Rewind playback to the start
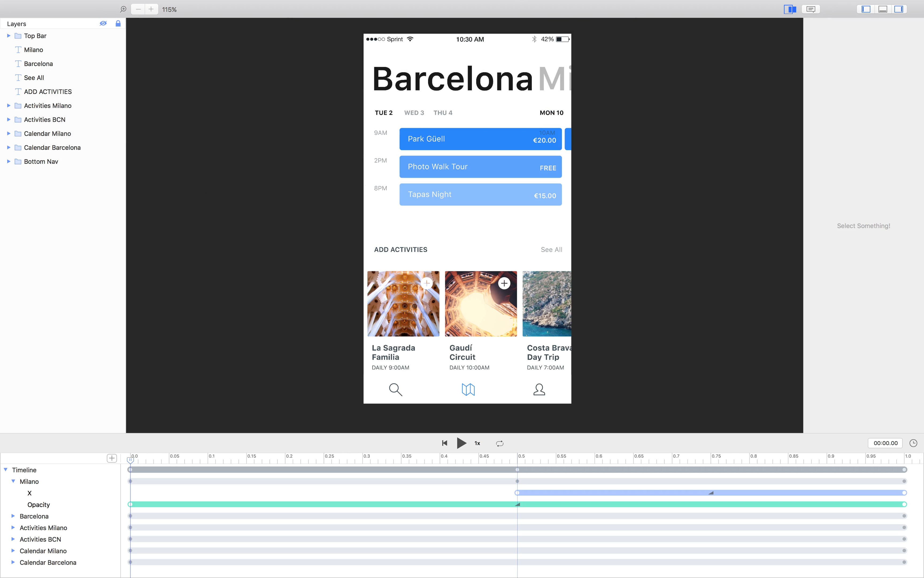The image size is (924, 578). click(x=444, y=443)
